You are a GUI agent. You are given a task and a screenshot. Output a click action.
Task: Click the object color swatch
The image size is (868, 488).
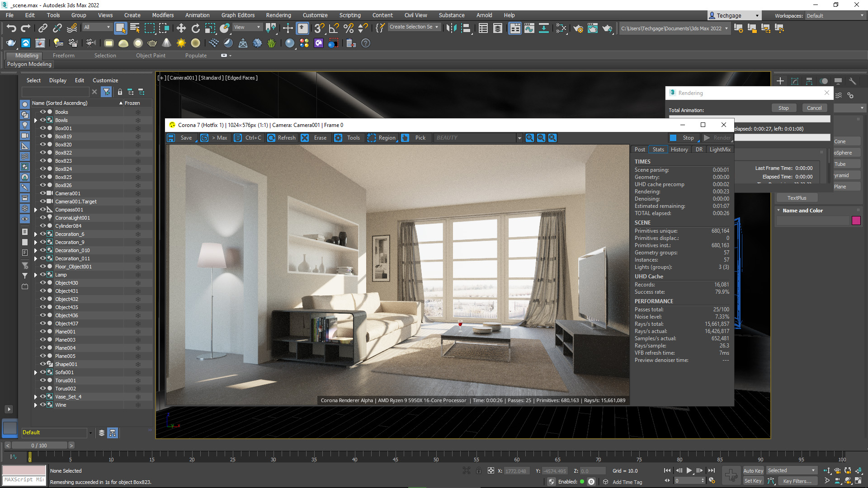coord(856,221)
